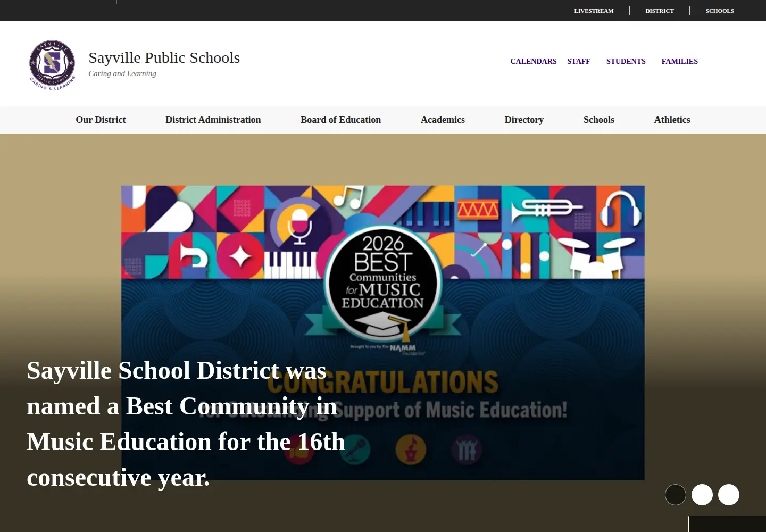
Task: Open the Students quick link
Action: 626,61
